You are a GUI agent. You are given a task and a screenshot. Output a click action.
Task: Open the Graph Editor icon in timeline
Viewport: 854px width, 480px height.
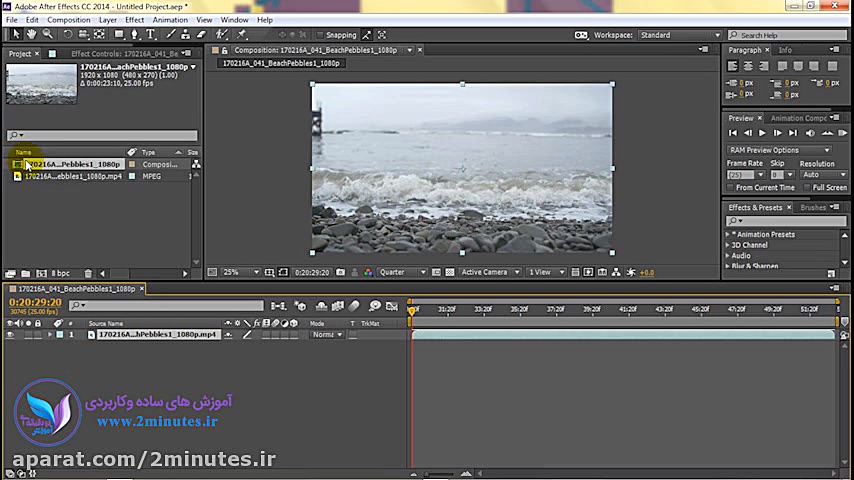click(x=392, y=306)
